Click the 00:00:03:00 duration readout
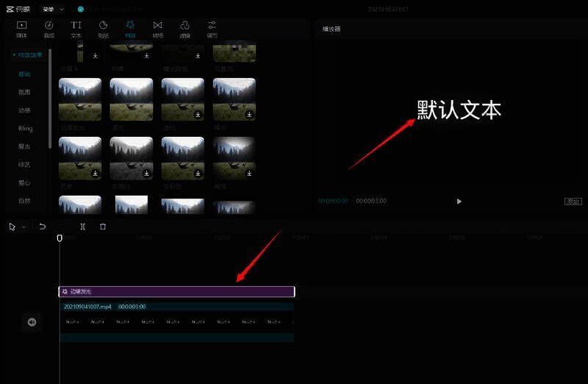The height and width of the screenshot is (384, 588). (371, 201)
